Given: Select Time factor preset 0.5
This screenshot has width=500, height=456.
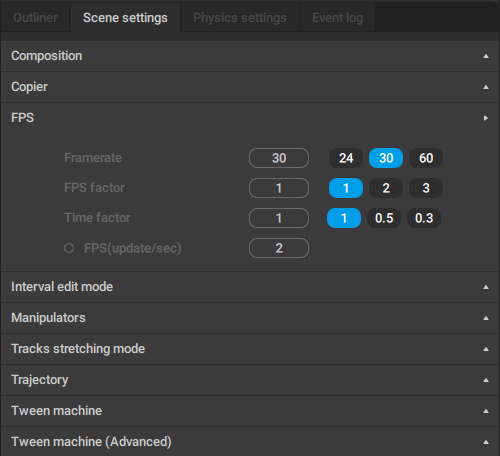Looking at the screenshot, I should click(384, 218).
